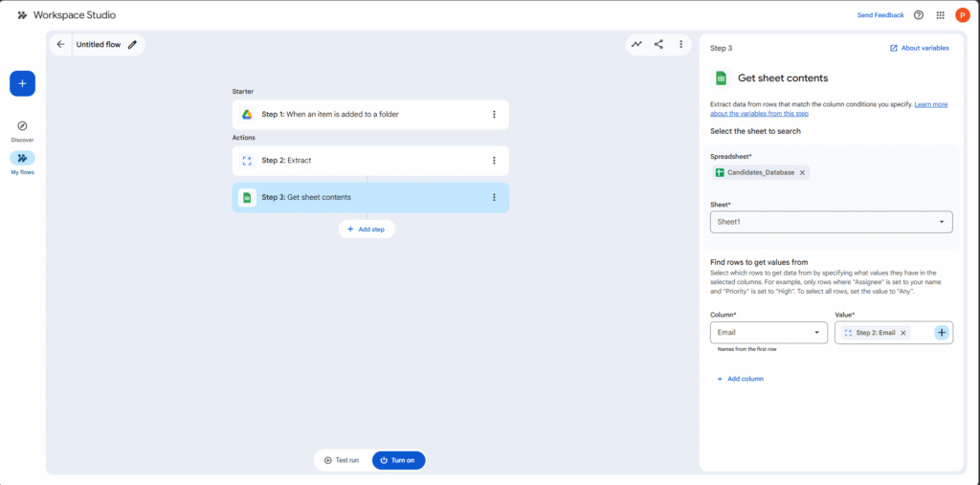
Task: Open My flows in the sidebar
Action: [23, 159]
